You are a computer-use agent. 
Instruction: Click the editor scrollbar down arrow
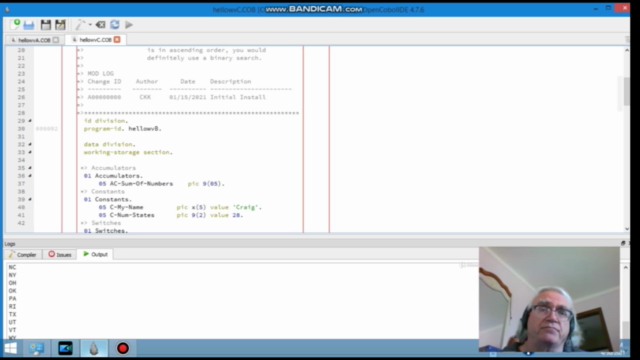pyautogui.click(x=627, y=229)
